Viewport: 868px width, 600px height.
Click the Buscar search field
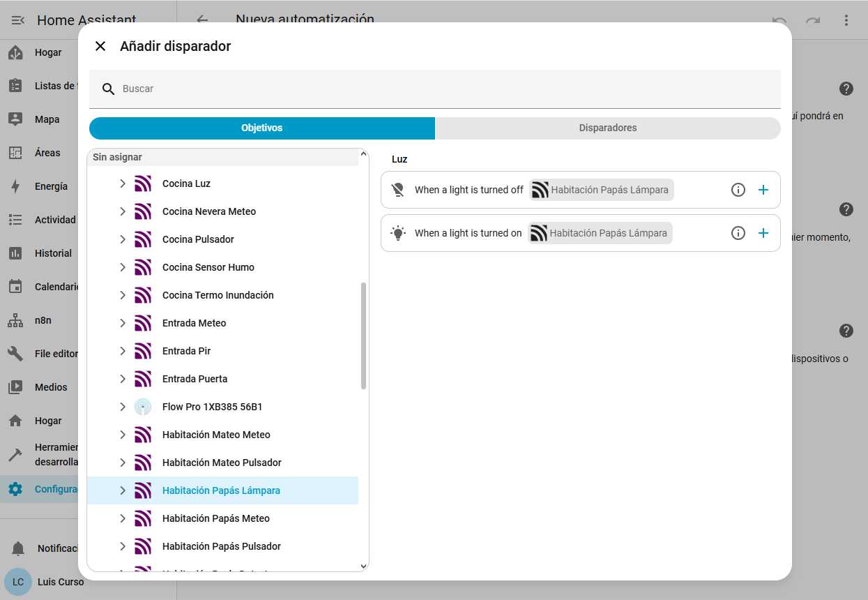tap(446, 89)
